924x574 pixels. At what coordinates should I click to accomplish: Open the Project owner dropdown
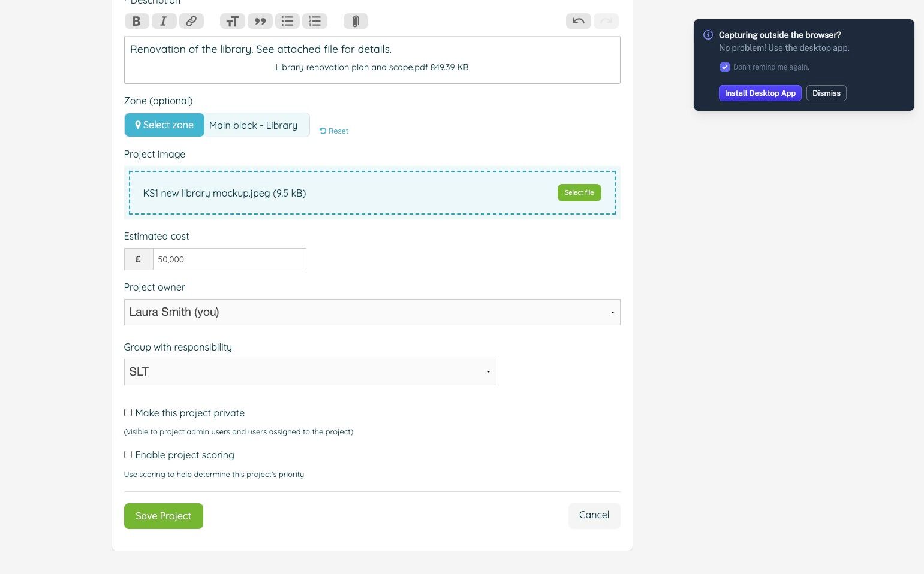[372, 312]
